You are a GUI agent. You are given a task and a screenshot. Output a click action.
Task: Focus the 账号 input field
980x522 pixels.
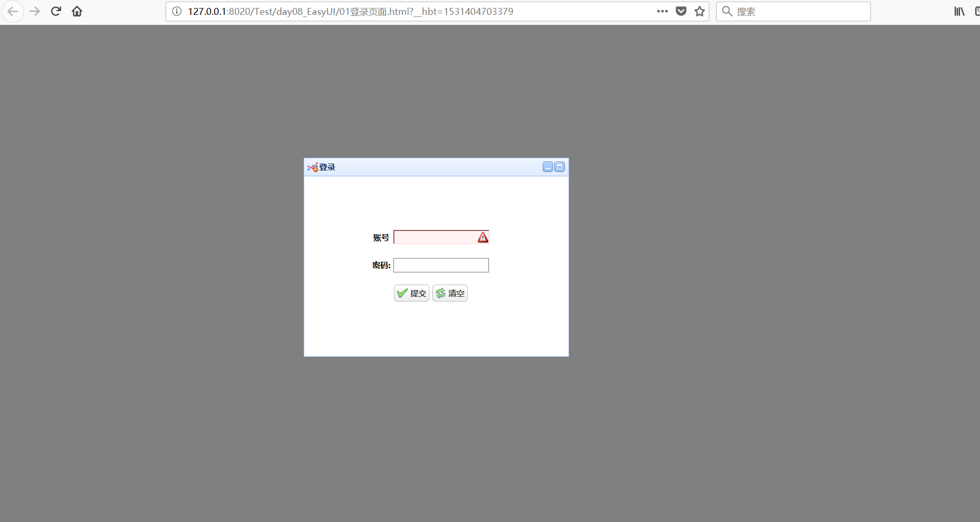click(x=441, y=237)
